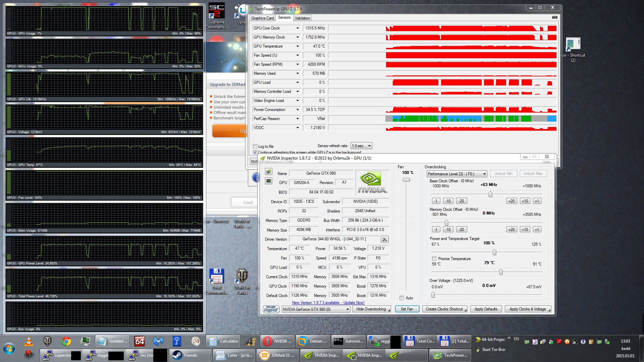Screen dimensions: 644x362
Task: Switch to 3DMark 11 taskbar window
Action: point(278,355)
